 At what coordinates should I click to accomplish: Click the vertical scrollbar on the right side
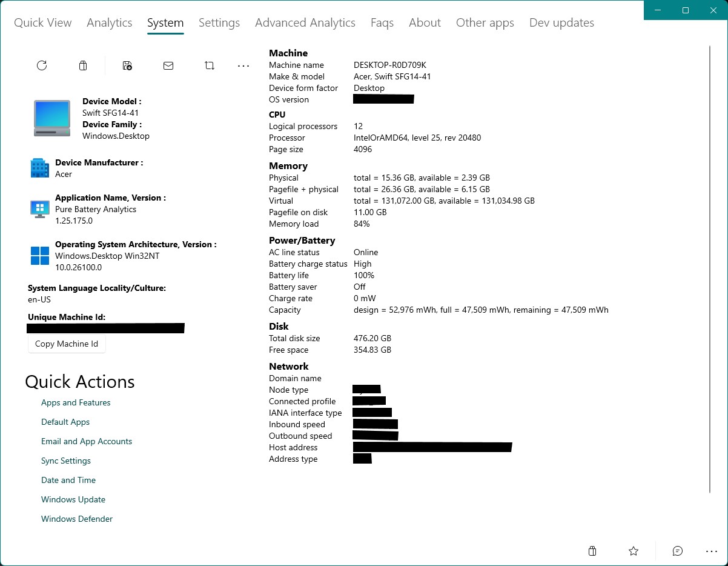pos(709,270)
